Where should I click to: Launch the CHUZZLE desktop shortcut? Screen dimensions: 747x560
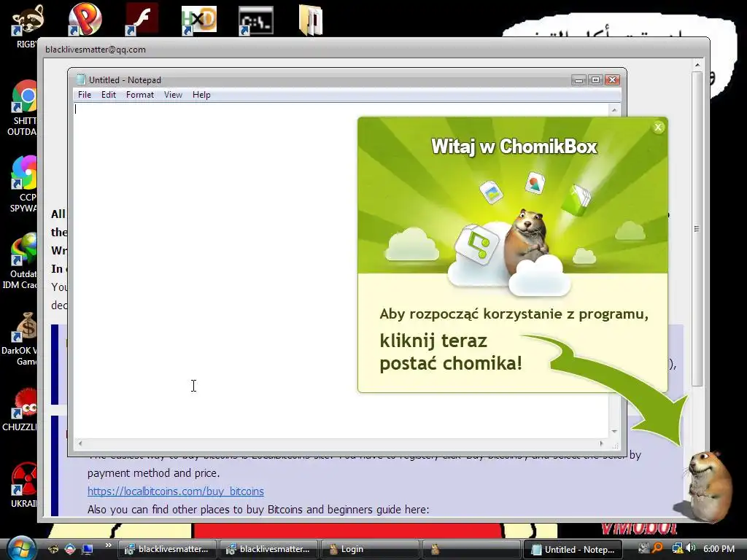(x=21, y=410)
